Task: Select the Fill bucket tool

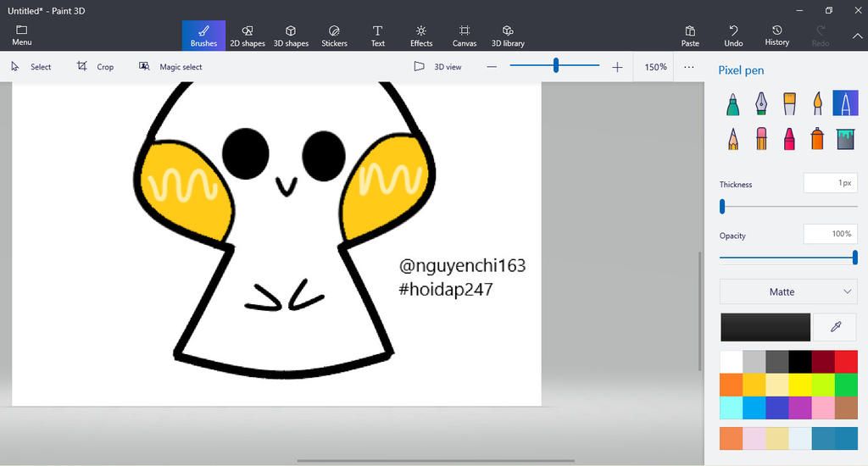Action: 845,138
